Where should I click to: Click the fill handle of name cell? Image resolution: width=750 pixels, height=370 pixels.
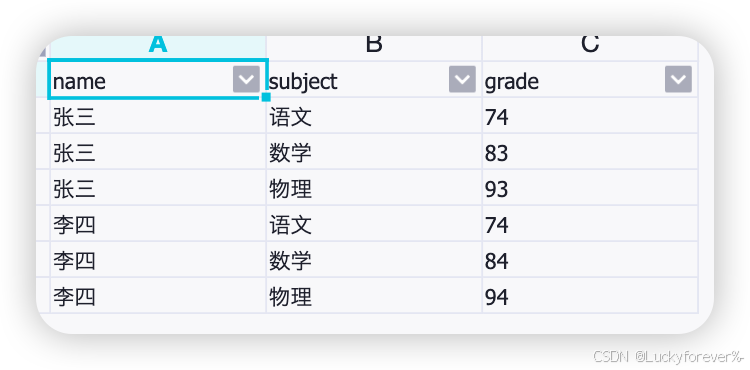(266, 97)
